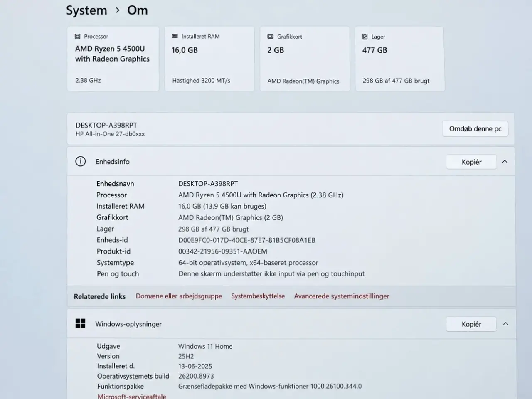Screen dimensions: 532x399
Task: Select Lager row value 298 GB af 477 GB
Action: pos(214,229)
